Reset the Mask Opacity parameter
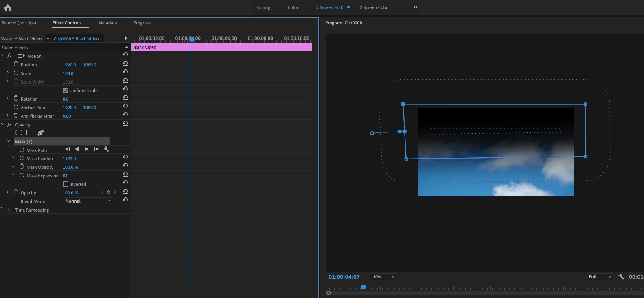 tap(125, 166)
